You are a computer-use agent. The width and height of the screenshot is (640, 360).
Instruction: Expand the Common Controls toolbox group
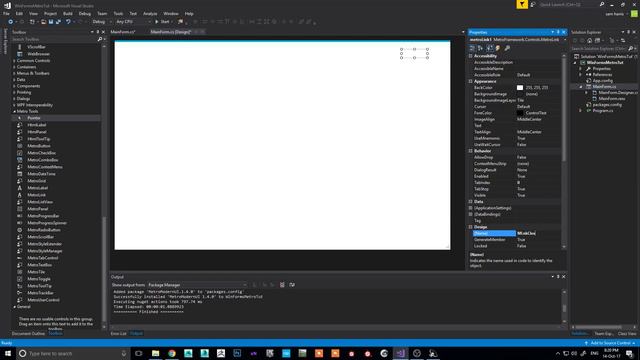click(x=15, y=60)
